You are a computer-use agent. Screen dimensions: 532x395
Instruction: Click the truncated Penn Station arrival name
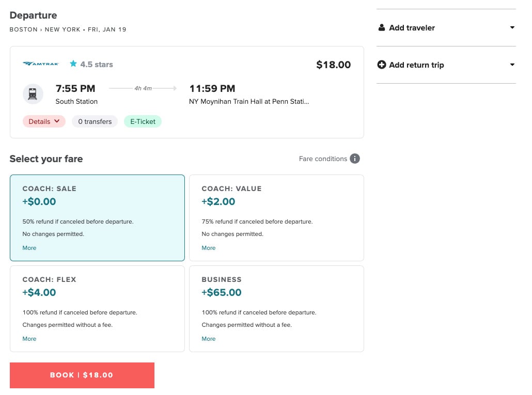coord(249,101)
